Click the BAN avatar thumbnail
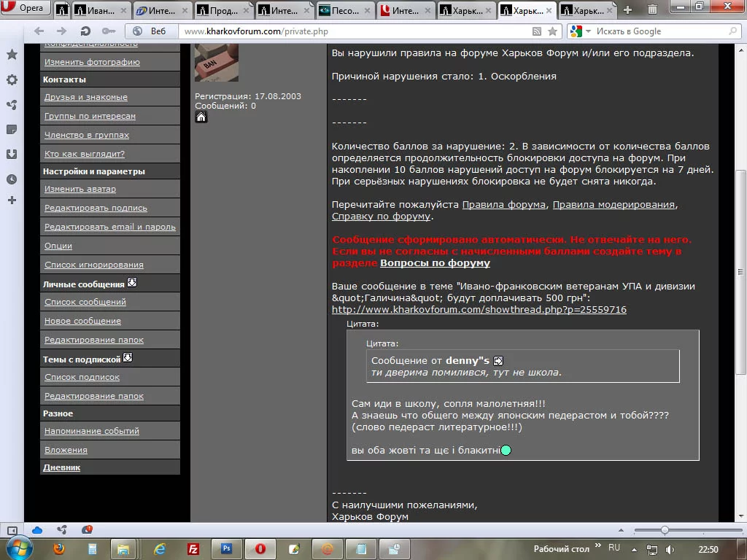747x560 pixels. coord(216,63)
